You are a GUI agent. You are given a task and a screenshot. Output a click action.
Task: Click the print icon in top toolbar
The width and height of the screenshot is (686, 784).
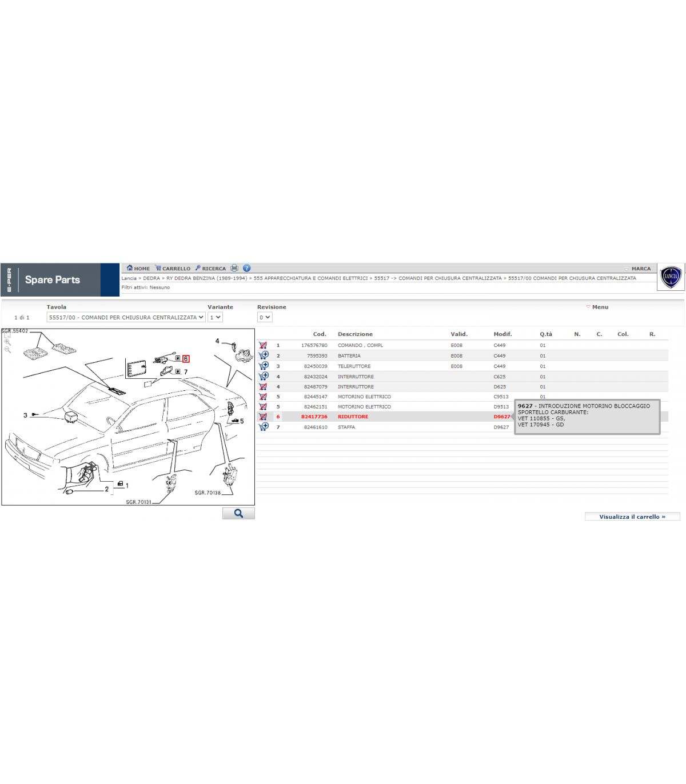(234, 268)
